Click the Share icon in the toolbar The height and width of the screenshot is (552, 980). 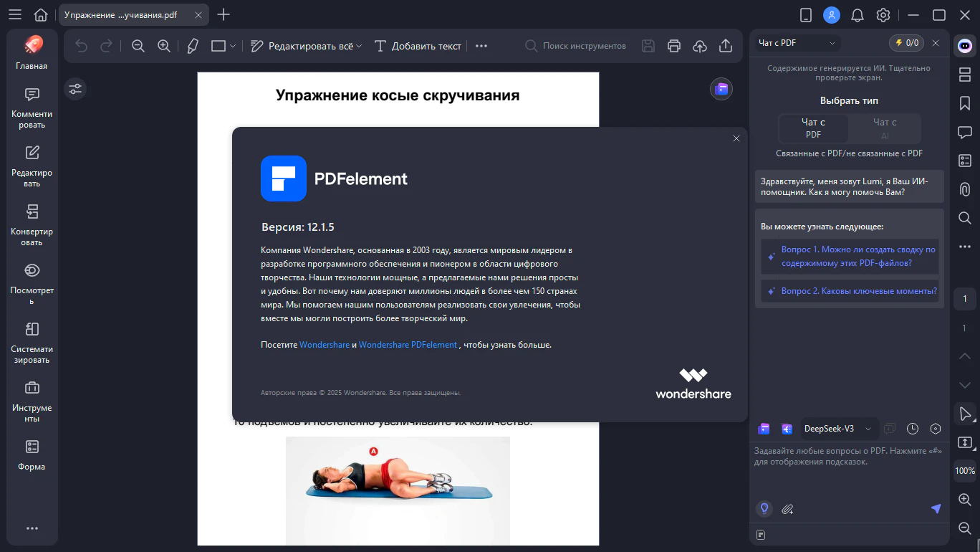(x=726, y=46)
